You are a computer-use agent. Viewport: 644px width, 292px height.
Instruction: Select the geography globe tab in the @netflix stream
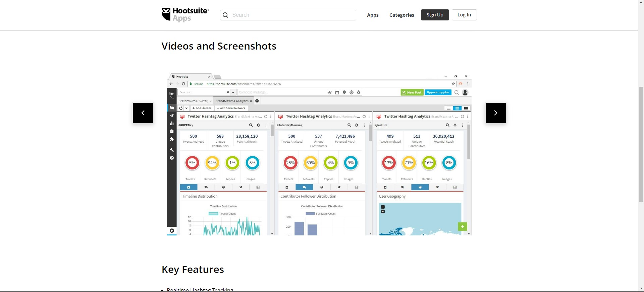[x=420, y=187]
